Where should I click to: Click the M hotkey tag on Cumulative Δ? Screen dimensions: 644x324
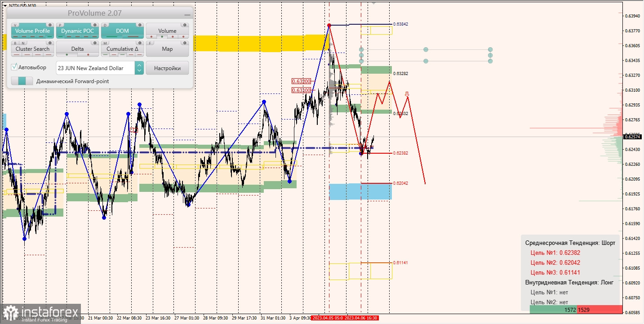pos(106,43)
